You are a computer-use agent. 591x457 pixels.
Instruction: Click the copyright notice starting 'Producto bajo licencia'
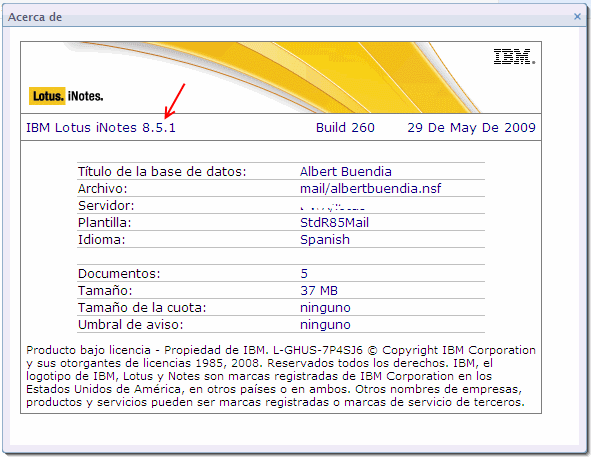(x=281, y=376)
